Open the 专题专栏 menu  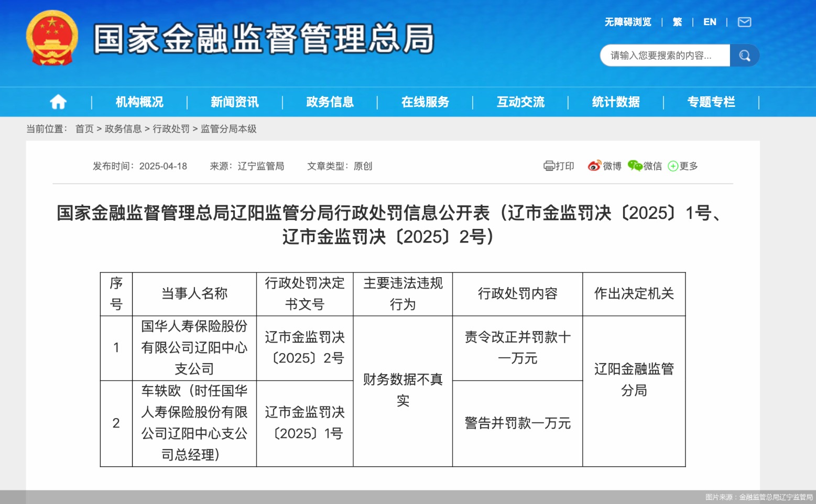tap(712, 102)
